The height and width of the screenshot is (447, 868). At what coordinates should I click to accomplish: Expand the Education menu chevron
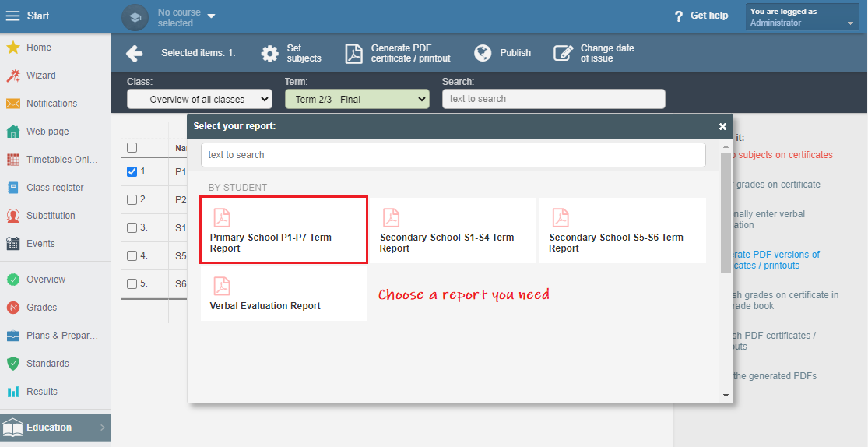pos(103,428)
